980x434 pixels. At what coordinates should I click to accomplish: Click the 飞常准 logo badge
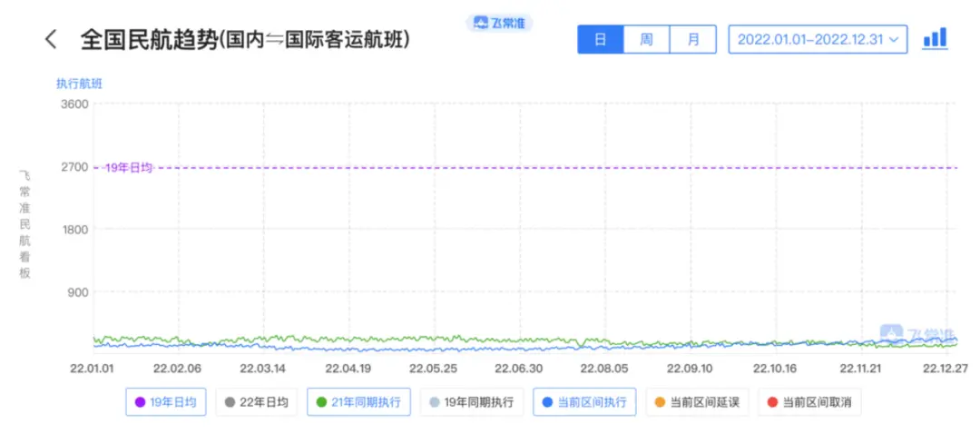click(500, 24)
